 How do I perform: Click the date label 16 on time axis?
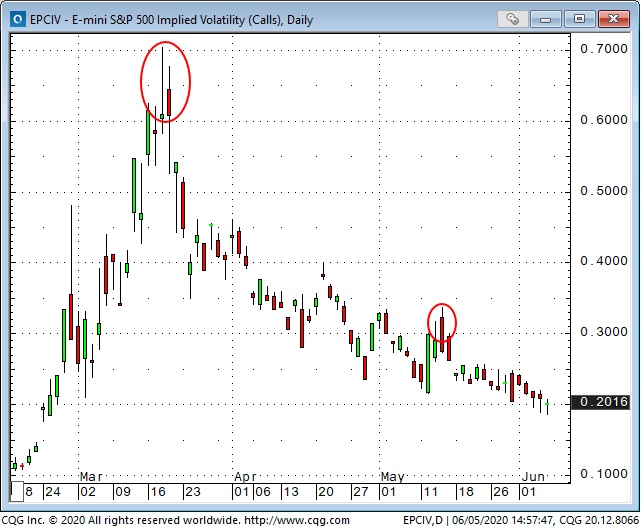[x=158, y=492]
